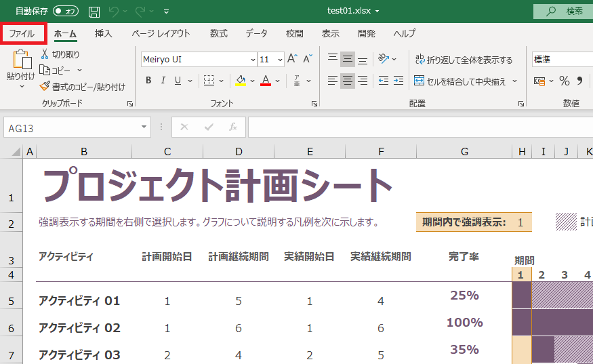This screenshot has width=593, height=364.
Task: Click the Undo arrow icon
Action: [113, 12]
